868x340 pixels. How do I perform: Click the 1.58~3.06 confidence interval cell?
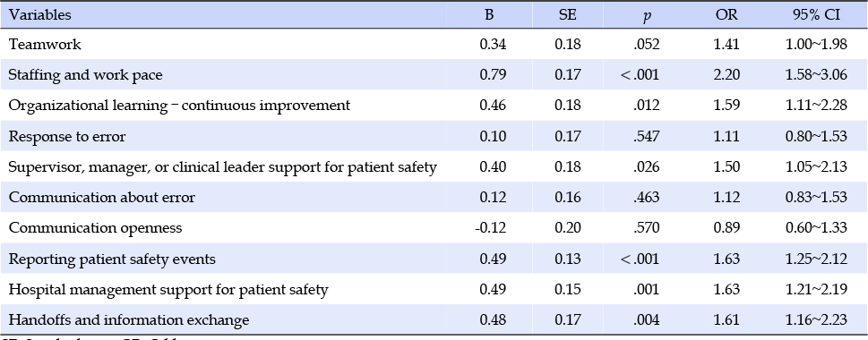coord(817,74)
